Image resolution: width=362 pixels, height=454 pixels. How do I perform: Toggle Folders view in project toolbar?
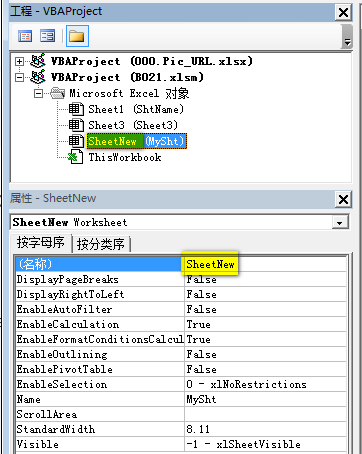pos(77,36)
